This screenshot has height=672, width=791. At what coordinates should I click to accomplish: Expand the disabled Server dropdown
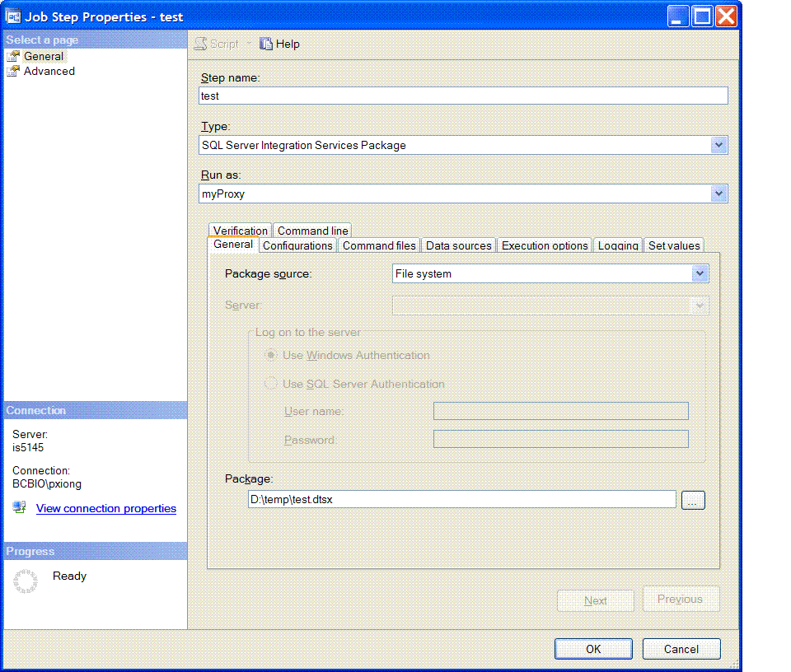pyautogui.click(x=700, y=305)
